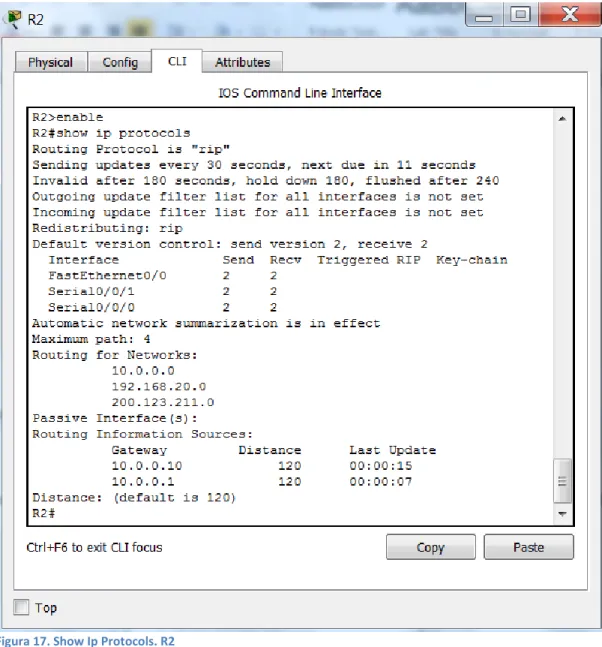The height and width of the screenshot is (647, 602).
Task: Click the CLI scrollbar down arrow
Action: [x=562, y=514]
